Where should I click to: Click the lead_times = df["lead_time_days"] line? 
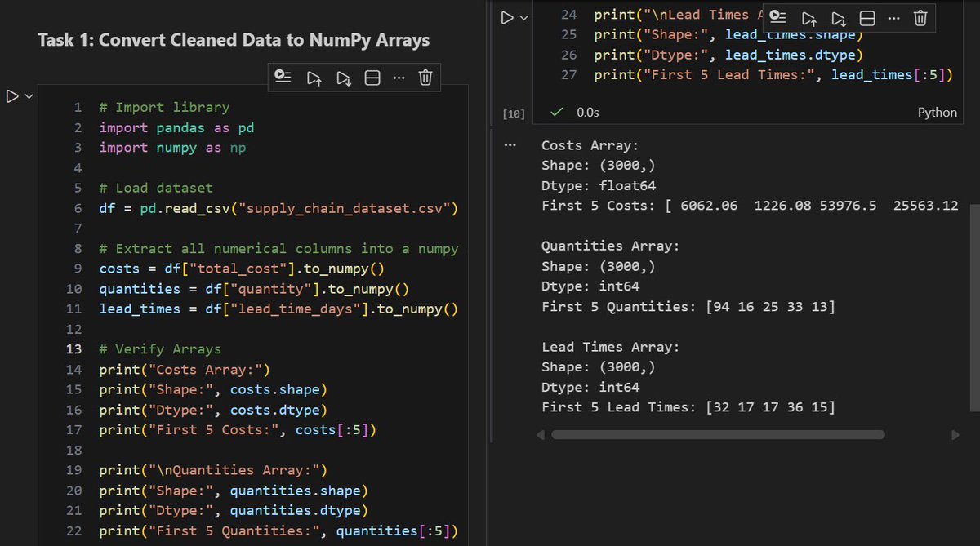click(x=278, y=309)
